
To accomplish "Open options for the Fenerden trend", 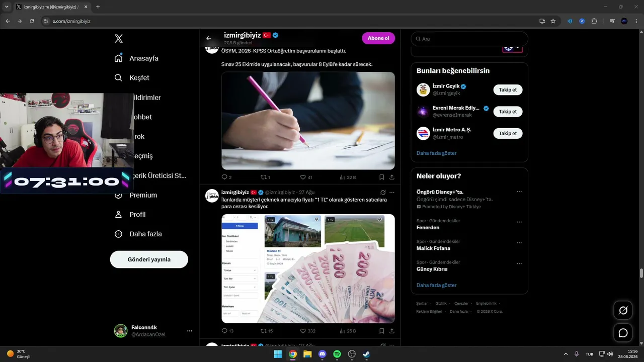I will (519, 222).
